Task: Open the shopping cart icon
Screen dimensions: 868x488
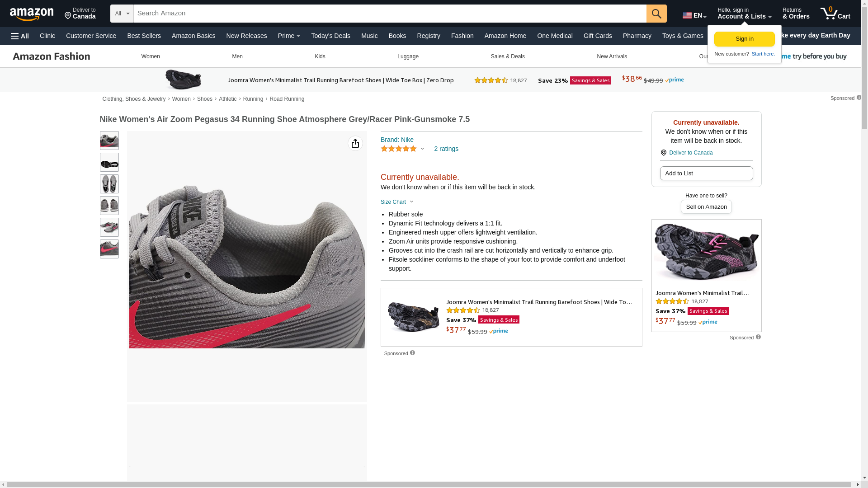Action: (x=835, y=14)
